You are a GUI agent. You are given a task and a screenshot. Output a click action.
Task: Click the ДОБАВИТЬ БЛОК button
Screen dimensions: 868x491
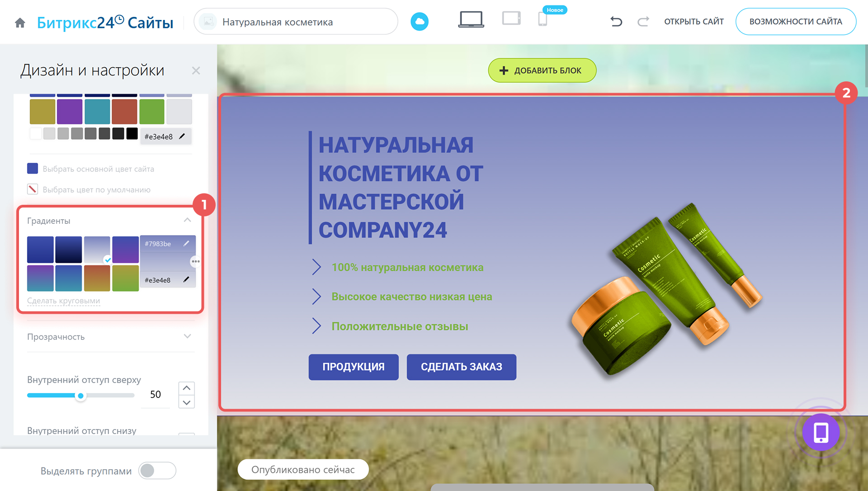542,71
